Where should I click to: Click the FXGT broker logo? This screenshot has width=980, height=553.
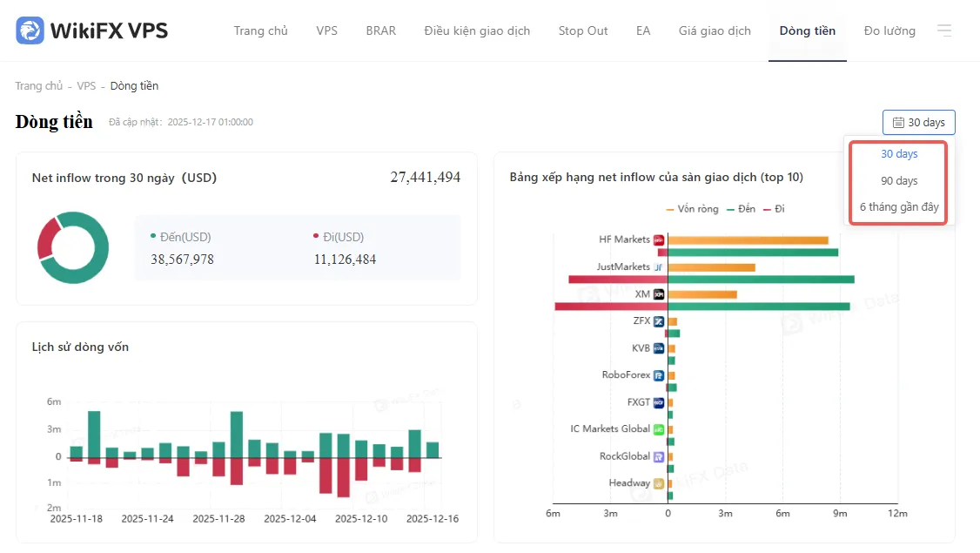coord(659,403)
